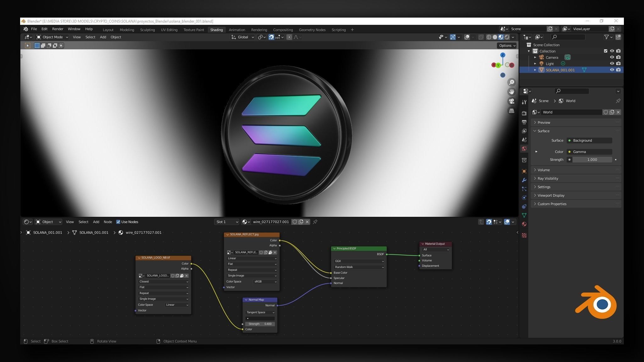644x362 pixels.
Task: Toggle proportional editing in viewport header
Action: click(x=289, y=37)
